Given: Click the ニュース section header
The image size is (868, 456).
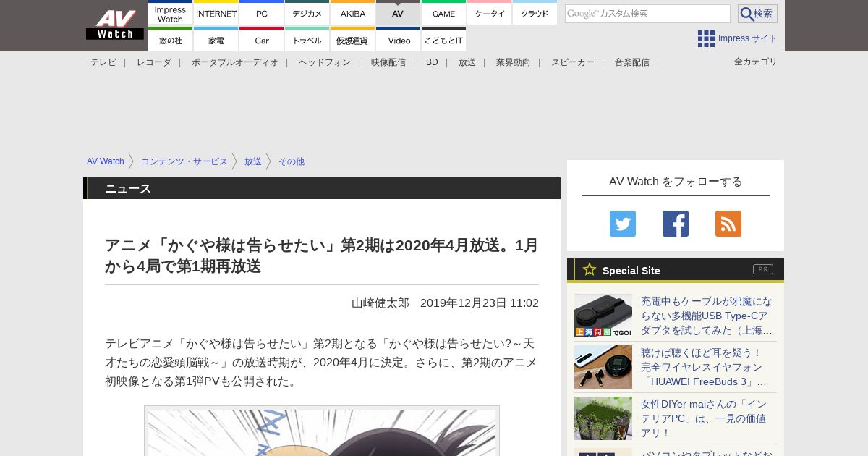Looking at the screenshot, I should pos(322,188).
